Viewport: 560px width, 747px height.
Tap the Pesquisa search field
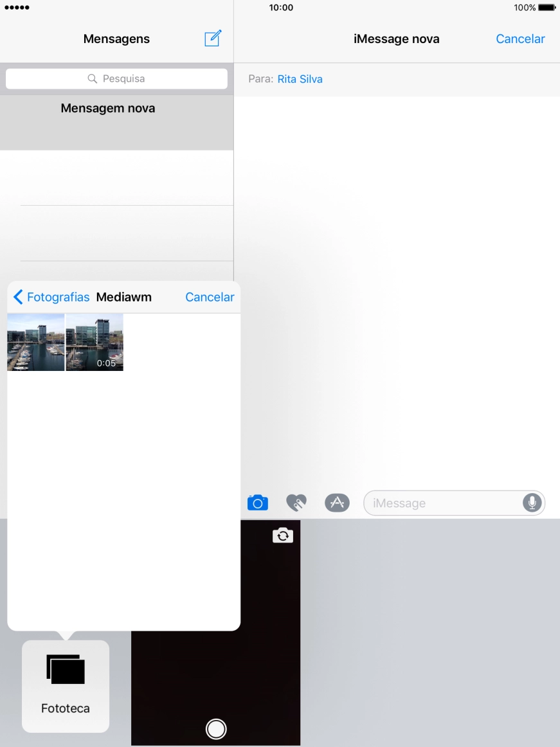(x=116, y=78)
